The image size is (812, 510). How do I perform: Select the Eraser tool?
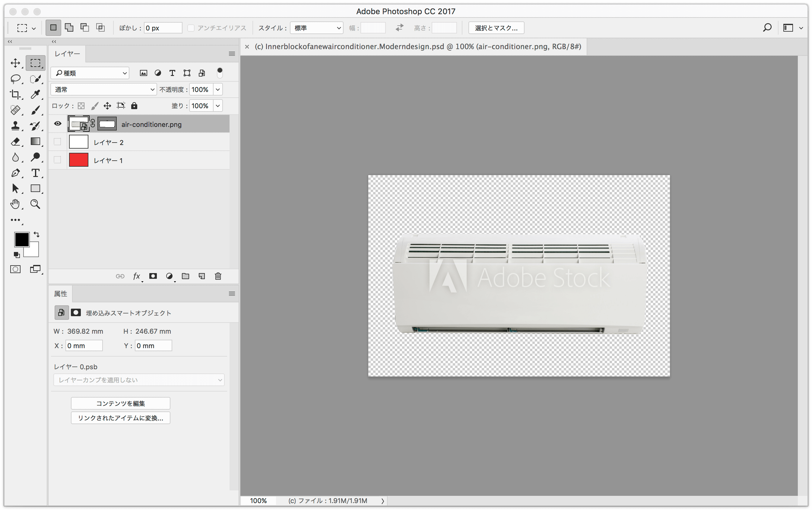pyautogui.click(x=15, y=142)
